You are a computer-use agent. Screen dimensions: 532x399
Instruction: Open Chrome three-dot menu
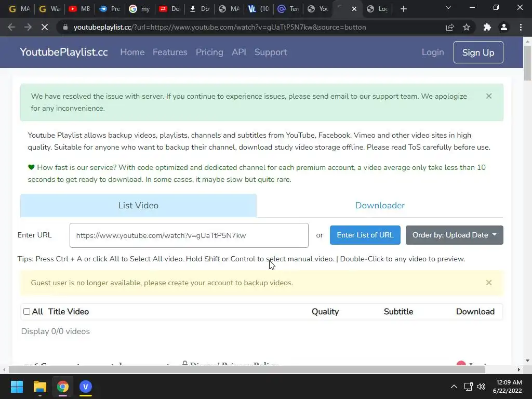coord(521,27)
